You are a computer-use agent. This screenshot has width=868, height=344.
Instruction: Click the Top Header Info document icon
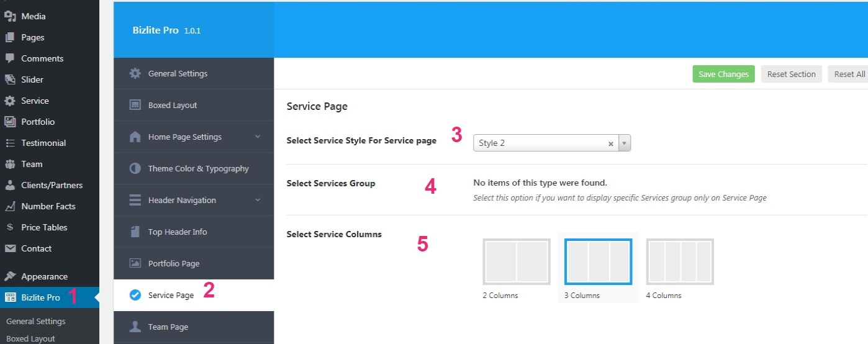(x=135, y=232)
